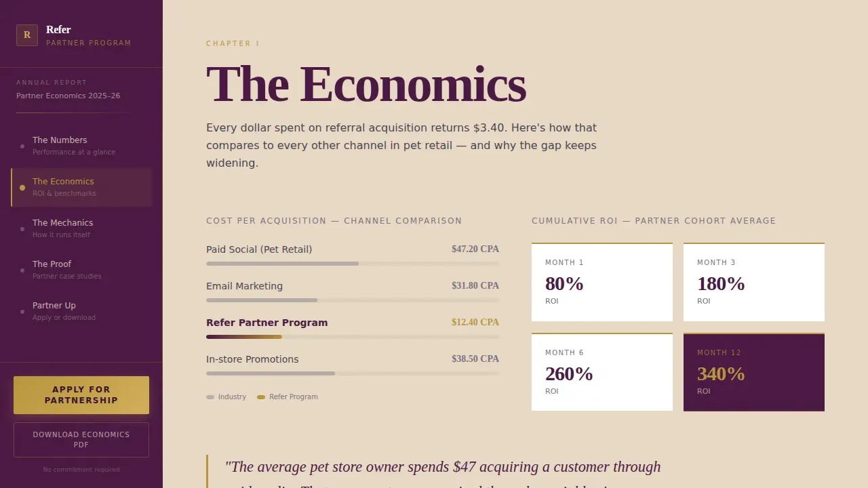Select the Month 12 340% ROI card

pos(754,372)
